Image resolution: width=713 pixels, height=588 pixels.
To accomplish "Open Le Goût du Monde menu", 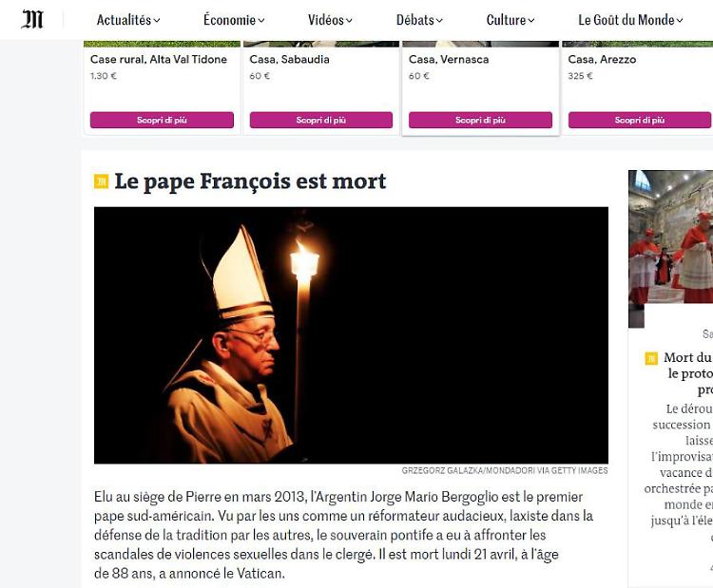I will coord(630,20).
